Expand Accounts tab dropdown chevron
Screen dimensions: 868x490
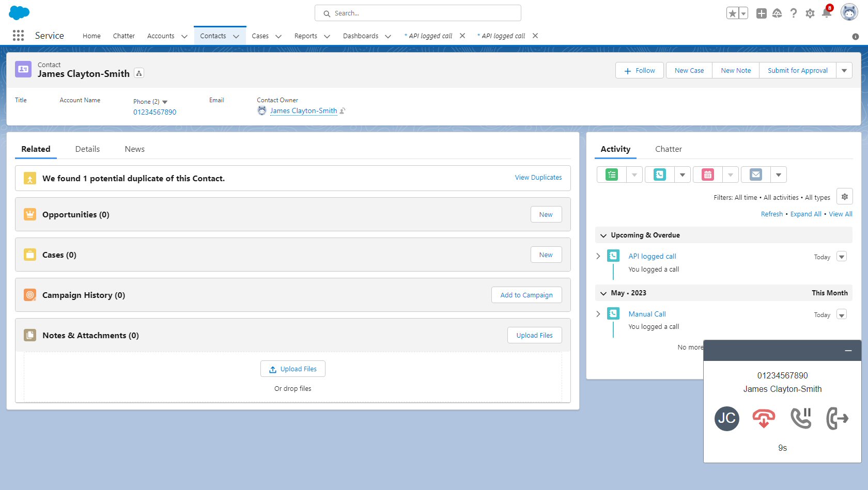[x=184, y=36]
